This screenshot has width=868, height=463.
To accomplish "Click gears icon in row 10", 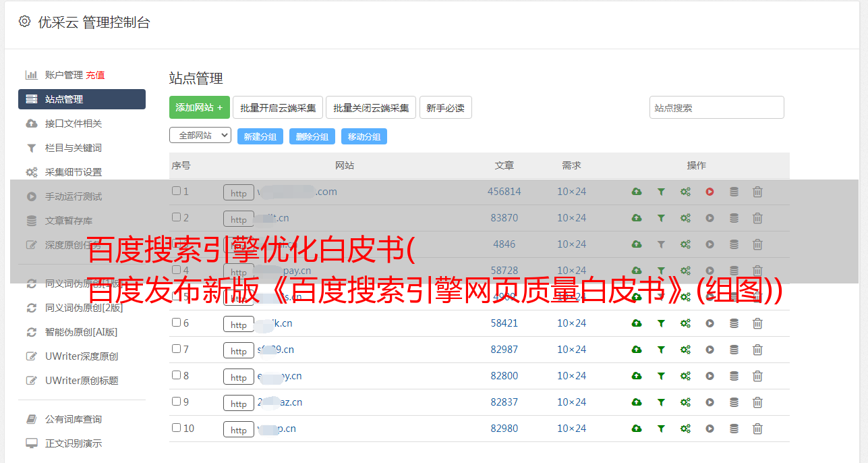I will coord(685,429).
